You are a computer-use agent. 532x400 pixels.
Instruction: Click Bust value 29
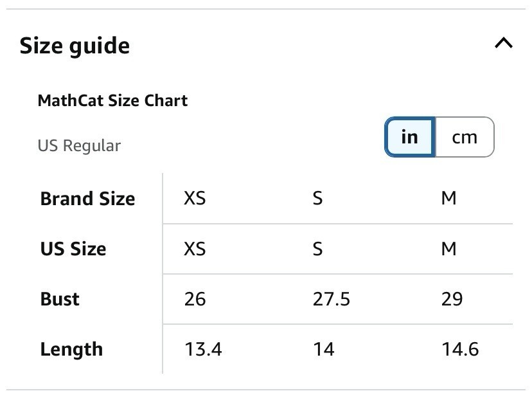(x=452, y=299)
